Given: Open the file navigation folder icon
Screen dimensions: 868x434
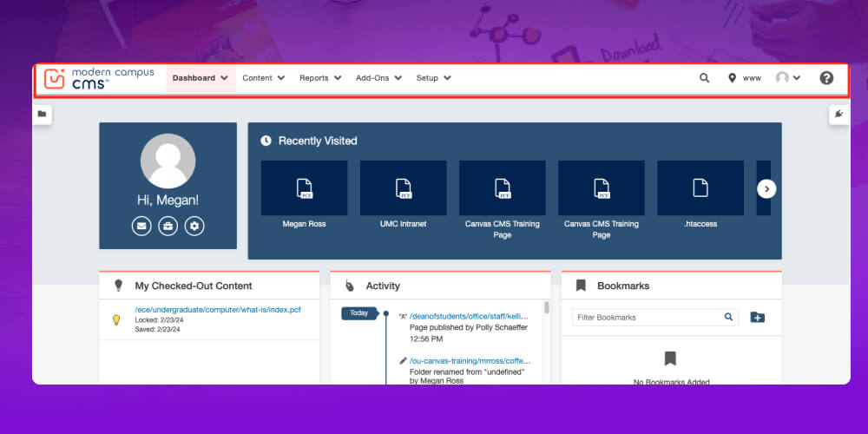Looking at the screenshot, I should (x=42, y=114).
